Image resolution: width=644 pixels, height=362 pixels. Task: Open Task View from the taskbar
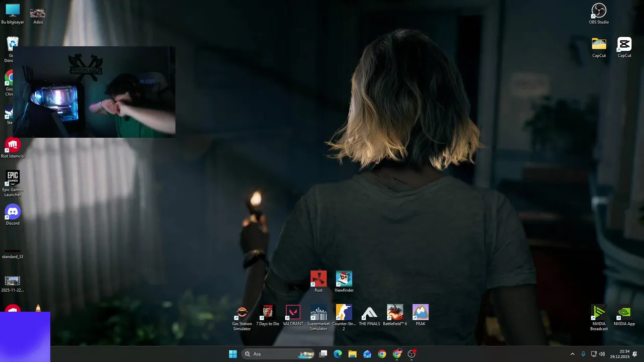click(324, 354)
